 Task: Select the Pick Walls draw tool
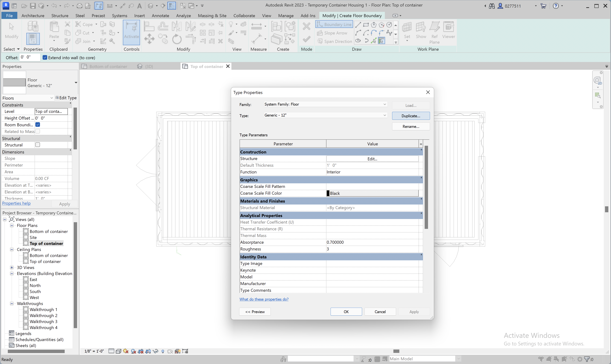(x=382, y=41)
